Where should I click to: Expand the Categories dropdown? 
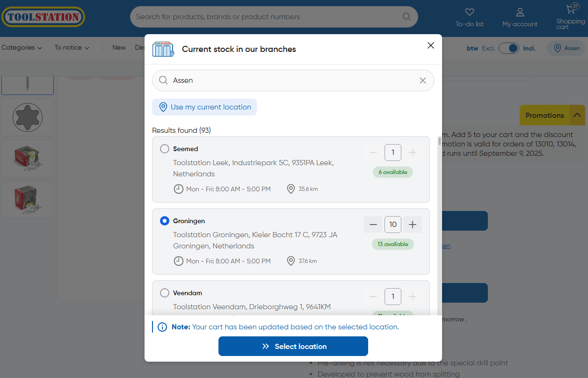22,48
